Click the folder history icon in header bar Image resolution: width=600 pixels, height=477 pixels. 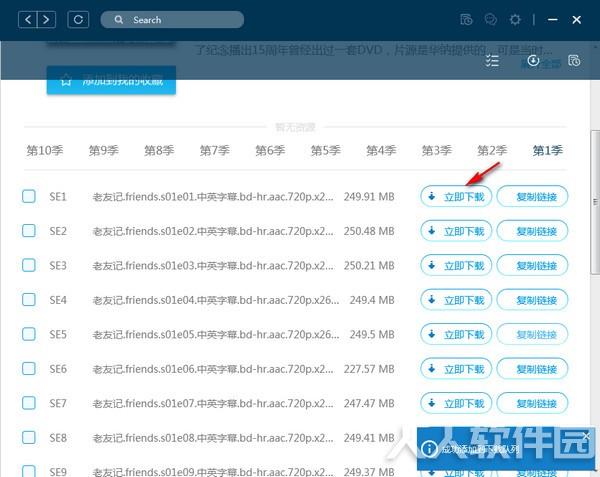tap(574, 60)
